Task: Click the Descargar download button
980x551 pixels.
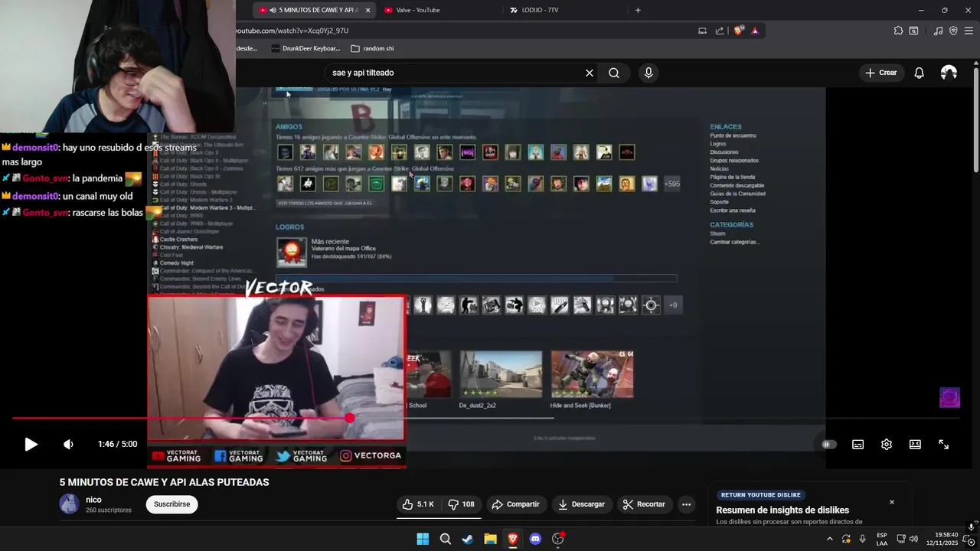Action: (x=581, y=504)
